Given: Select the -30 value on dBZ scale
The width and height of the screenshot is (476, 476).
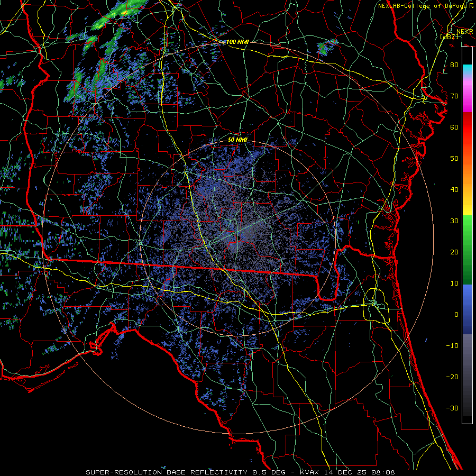Looking at the screenshot, I should click(452, 408).
